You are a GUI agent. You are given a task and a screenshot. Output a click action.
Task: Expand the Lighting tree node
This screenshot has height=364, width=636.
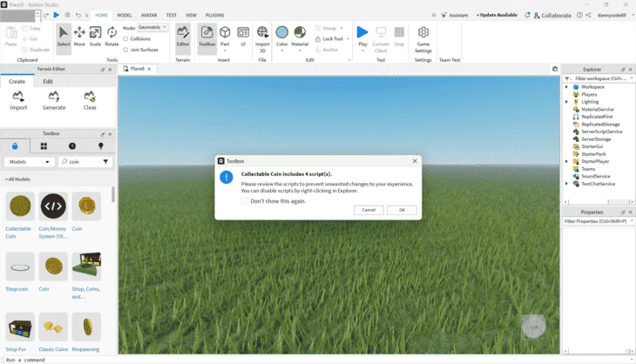click(x=566, y=102)
